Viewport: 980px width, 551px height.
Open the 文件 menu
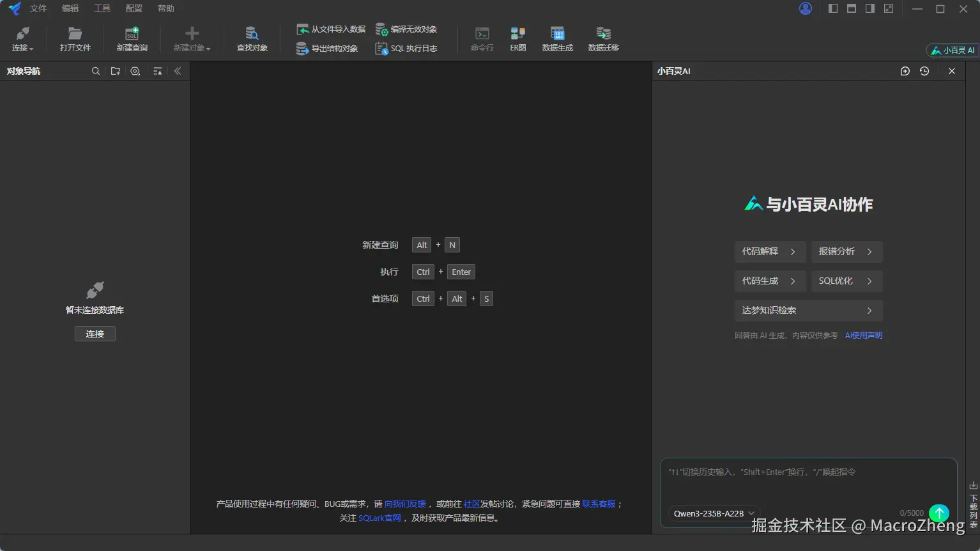(38, 8)
